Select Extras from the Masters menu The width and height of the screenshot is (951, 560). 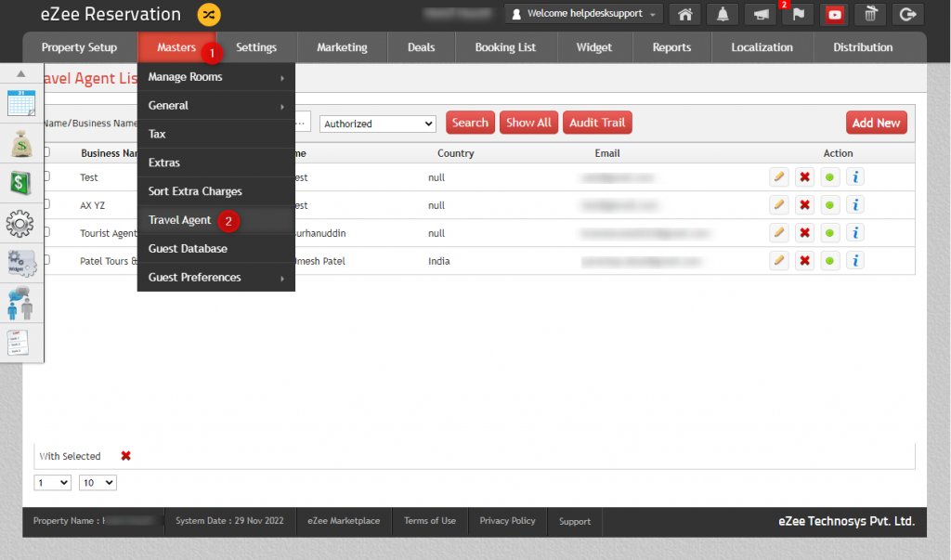coord(215,163)
